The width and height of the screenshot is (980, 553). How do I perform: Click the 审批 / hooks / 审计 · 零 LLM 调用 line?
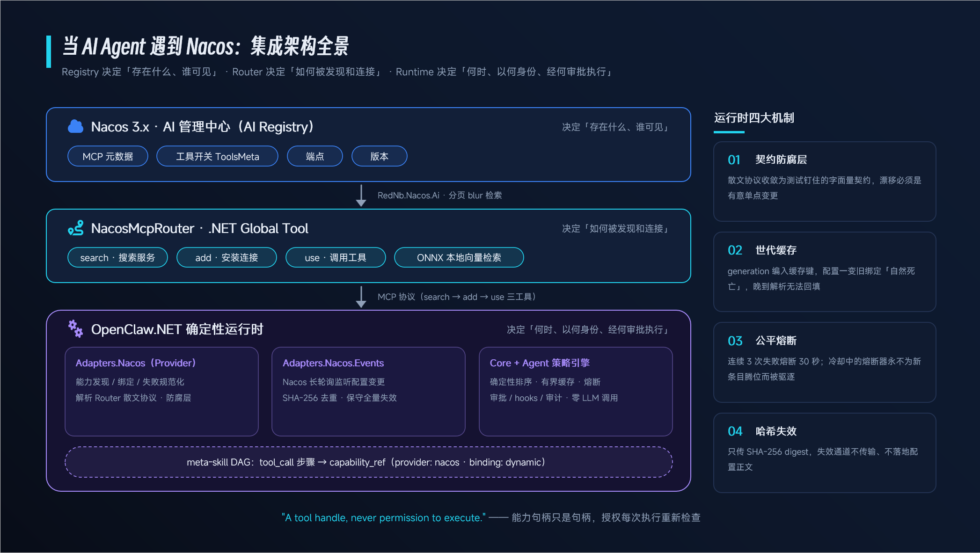pos(554,398)
